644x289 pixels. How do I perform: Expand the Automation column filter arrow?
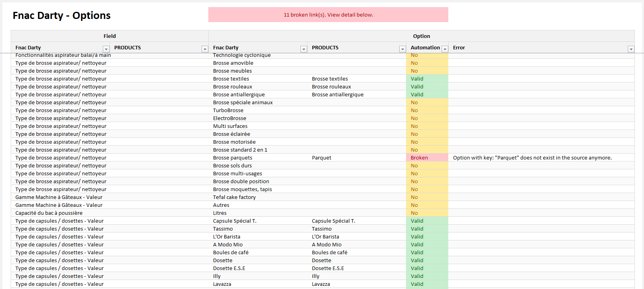point(445,49)
